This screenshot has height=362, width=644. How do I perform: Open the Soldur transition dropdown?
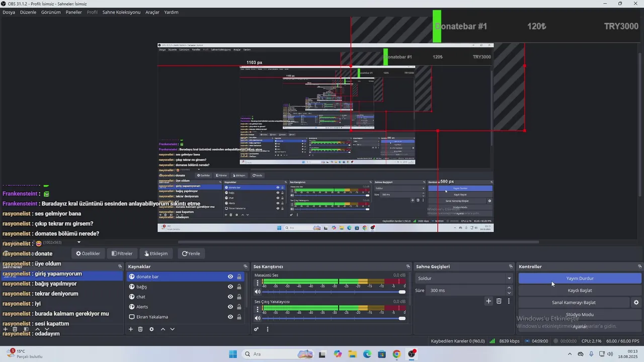pyautogui.click(x=464, y=278)
